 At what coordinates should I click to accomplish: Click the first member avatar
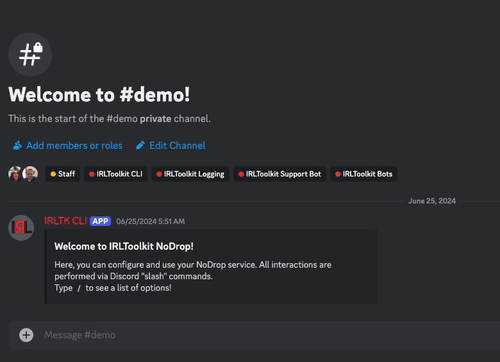pos(15,174)
